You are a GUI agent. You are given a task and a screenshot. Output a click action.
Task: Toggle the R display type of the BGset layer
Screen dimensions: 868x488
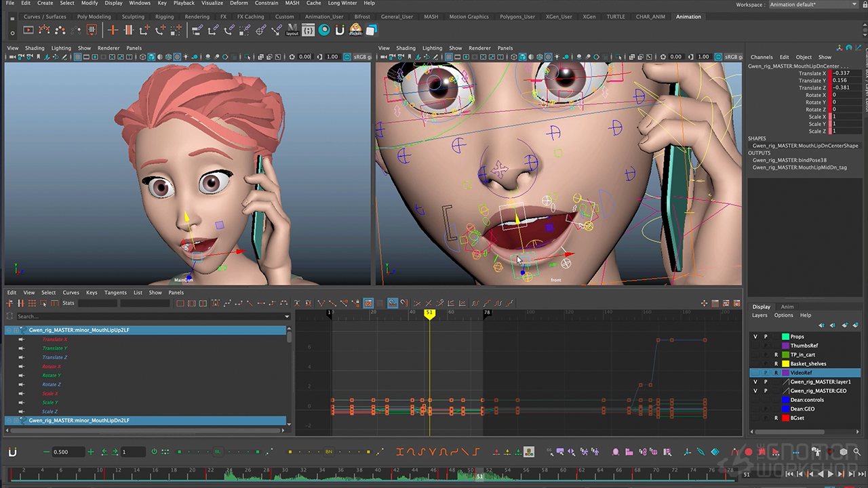click(776, 418)
